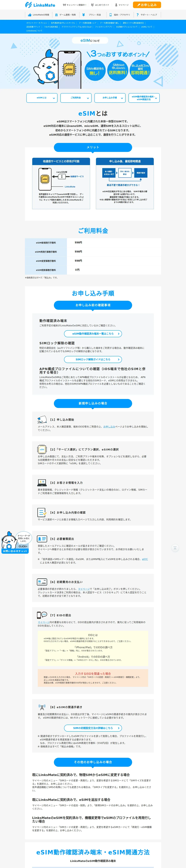Image resolution: width=186 pixels, height=868 pixels.
Task: Open SIMロック解除ガイドはこちら button
Action: (x=93, y=359)
